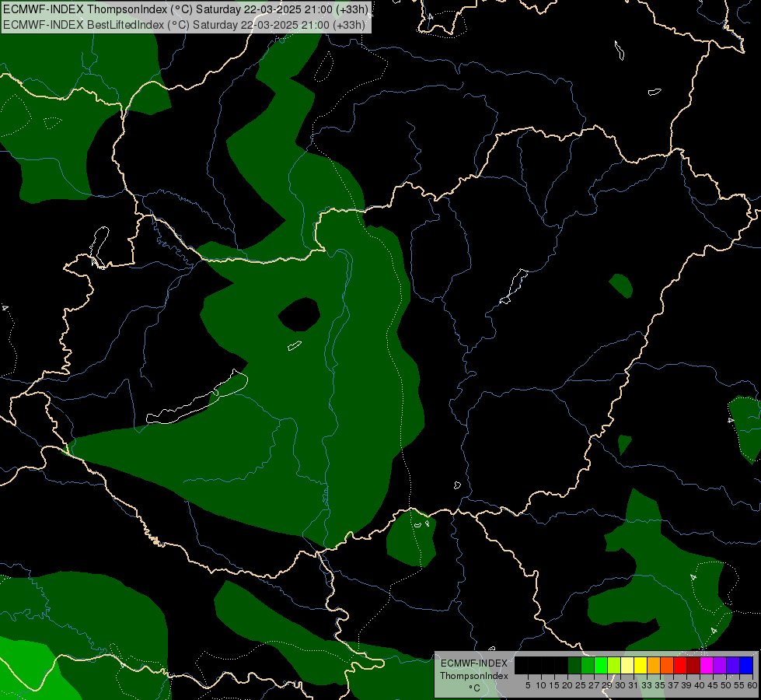
Task: Click the blue 55–60 legend swatch
Action: click(746, 665)
